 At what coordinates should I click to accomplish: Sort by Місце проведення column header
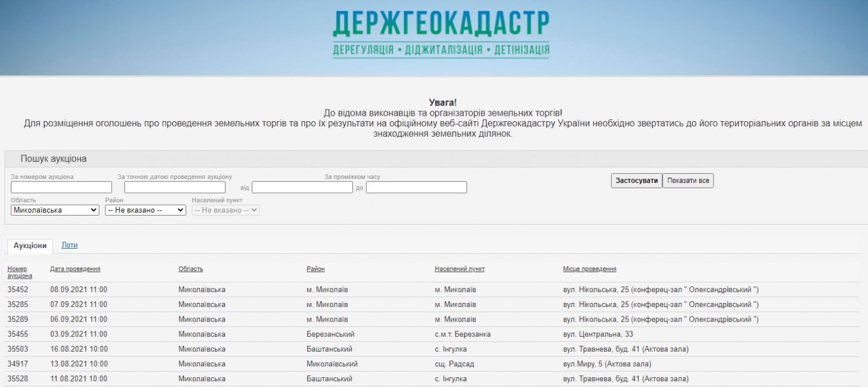(x=589, y=269)
